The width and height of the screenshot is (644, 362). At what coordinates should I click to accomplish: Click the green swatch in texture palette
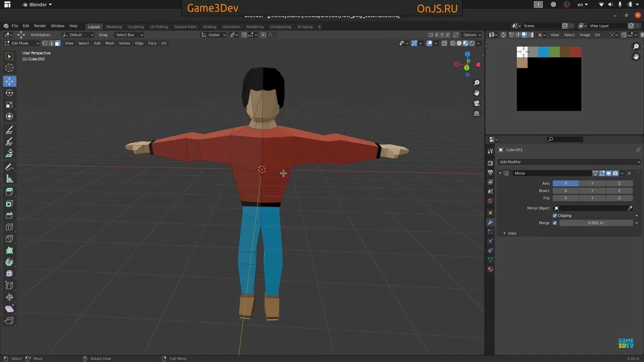pos(554,52)
